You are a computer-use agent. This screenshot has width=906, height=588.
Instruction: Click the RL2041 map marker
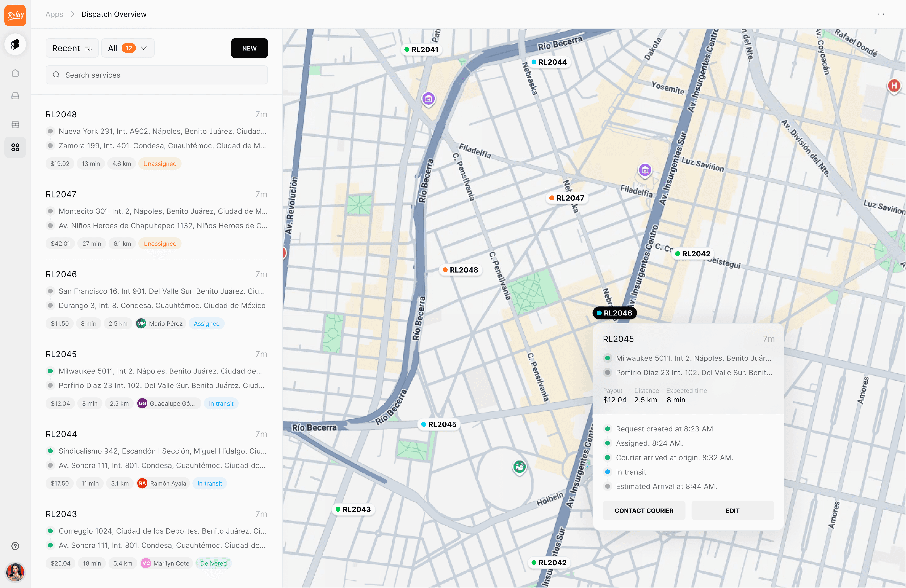(x=421, y=50)
